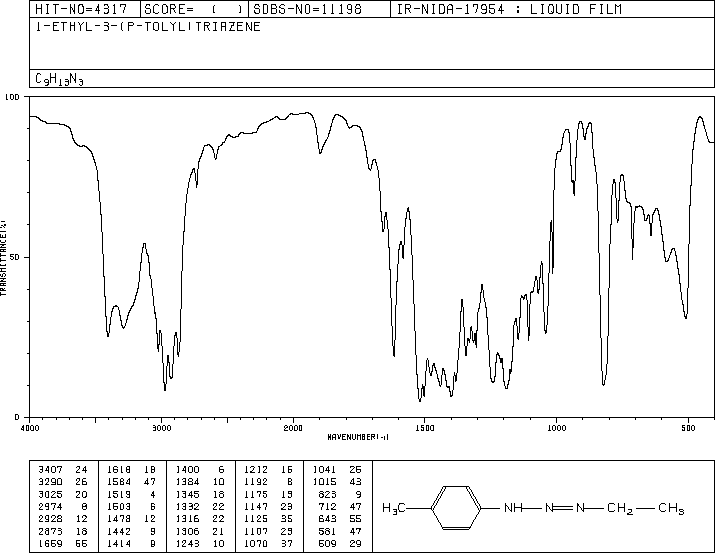
Task: Select the 100 transmittance axis label
Action: point(12,97)
